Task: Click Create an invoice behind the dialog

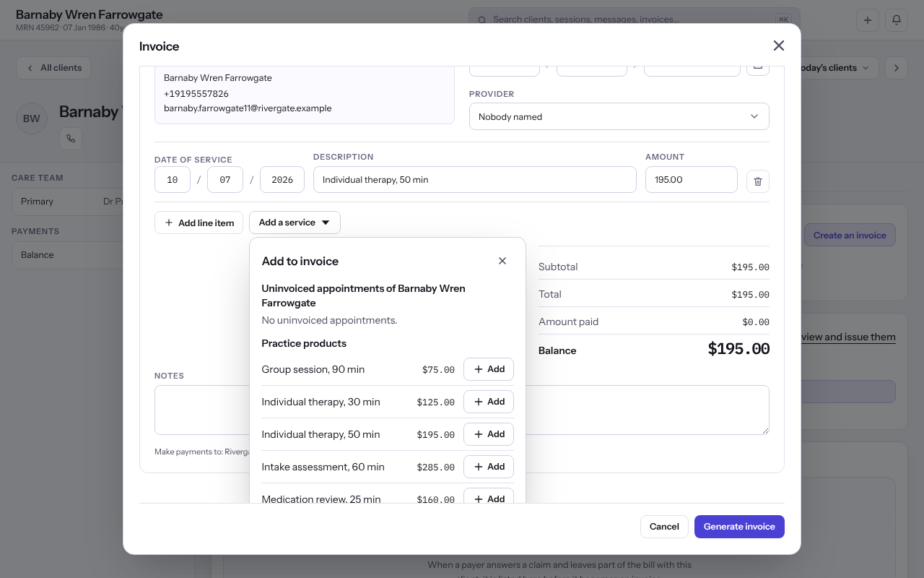Action: [850, 236]
